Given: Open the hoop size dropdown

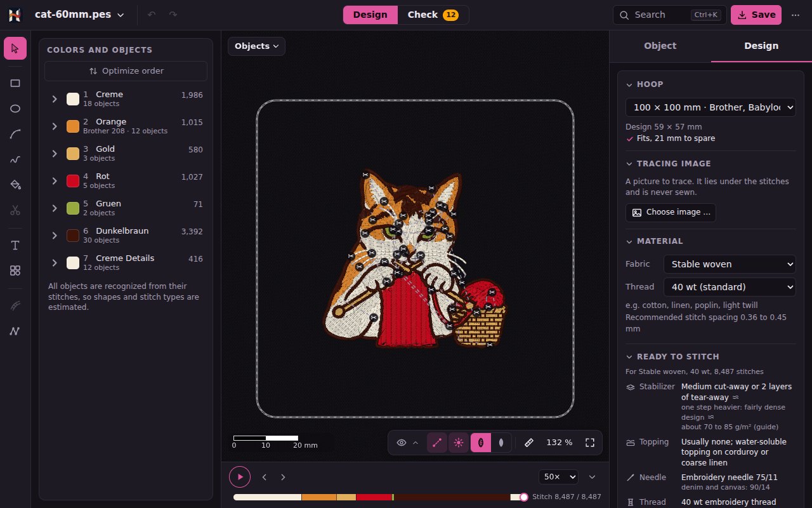Looking at the screenshot, I should (710, 107).
